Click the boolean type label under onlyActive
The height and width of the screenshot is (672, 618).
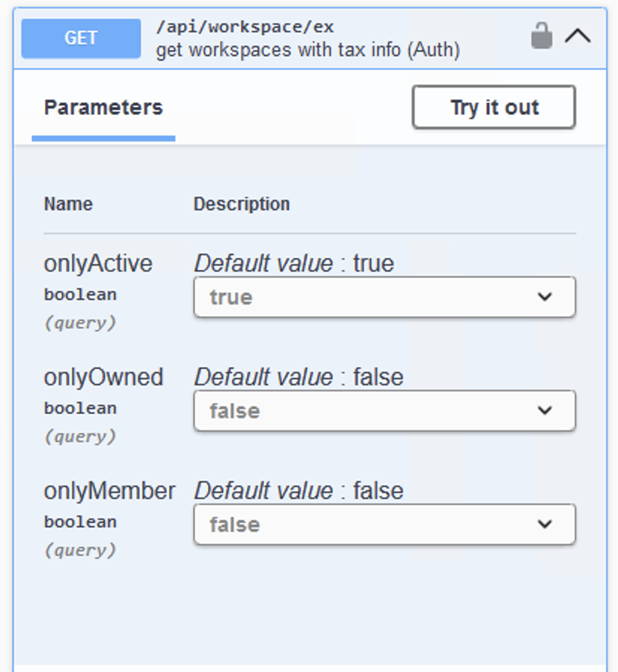80,295
